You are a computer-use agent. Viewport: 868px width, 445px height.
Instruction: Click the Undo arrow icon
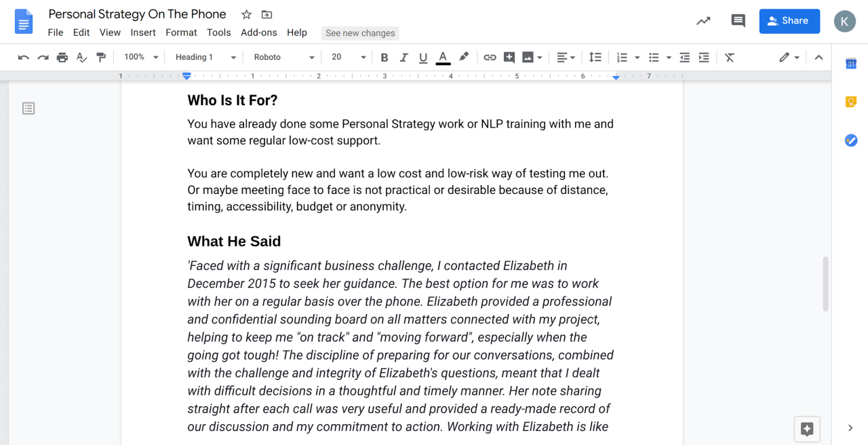pyautogui.click(x=24, y=58)
